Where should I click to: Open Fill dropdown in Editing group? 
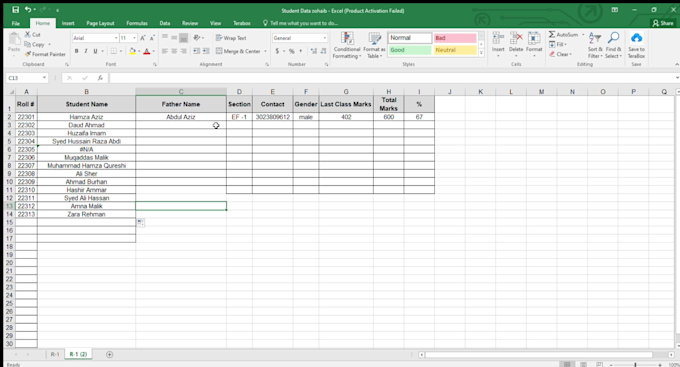558,44
